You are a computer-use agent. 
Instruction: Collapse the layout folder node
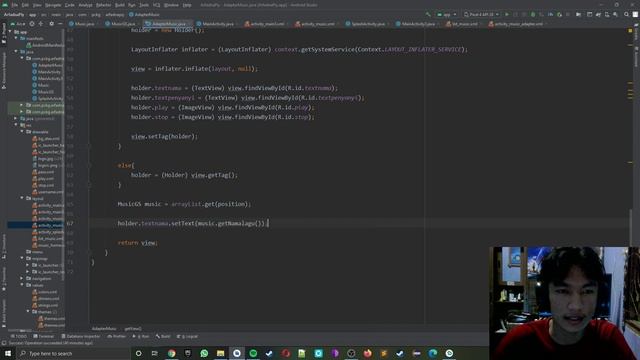click(x=22, y=198)
